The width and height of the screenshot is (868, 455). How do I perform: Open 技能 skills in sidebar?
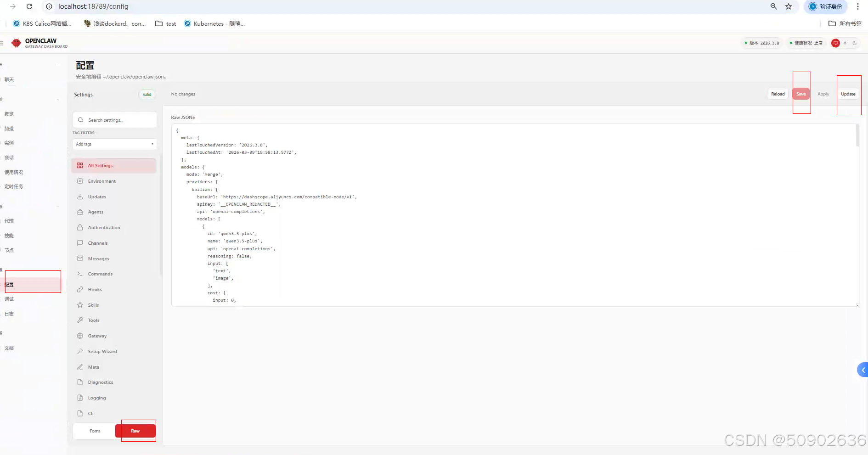pos(9,236)
